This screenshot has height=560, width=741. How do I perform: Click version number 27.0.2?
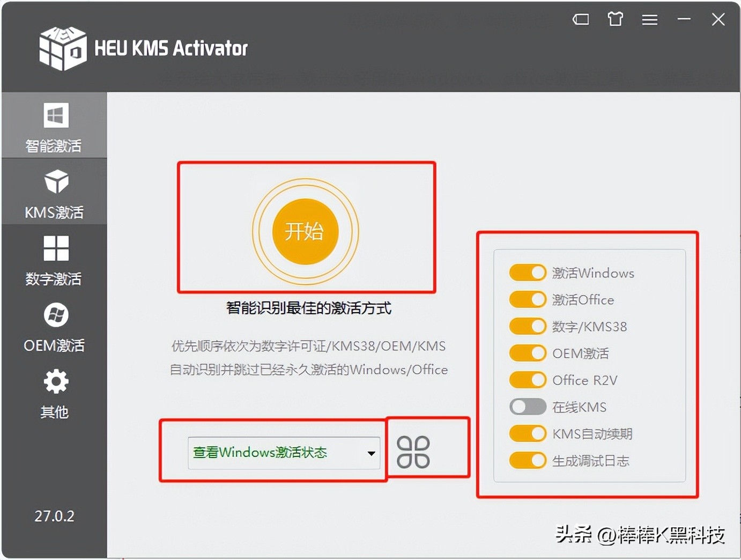coord(54,516)
